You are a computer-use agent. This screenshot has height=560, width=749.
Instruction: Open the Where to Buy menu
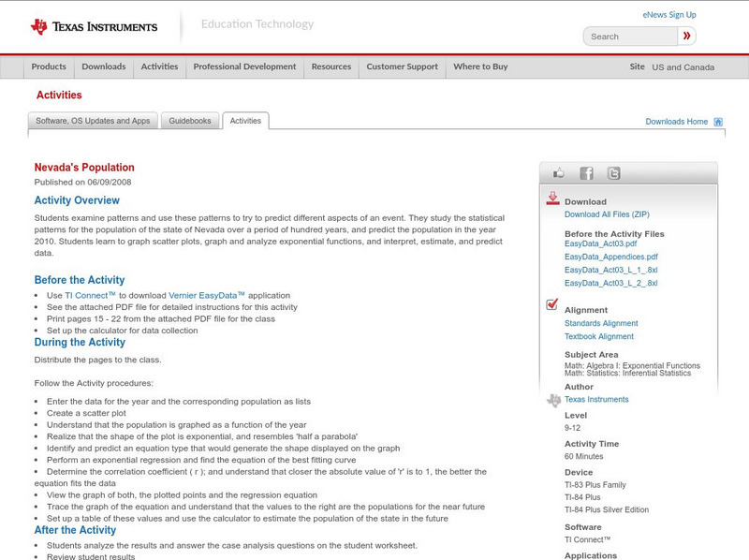tap(480, 66)
